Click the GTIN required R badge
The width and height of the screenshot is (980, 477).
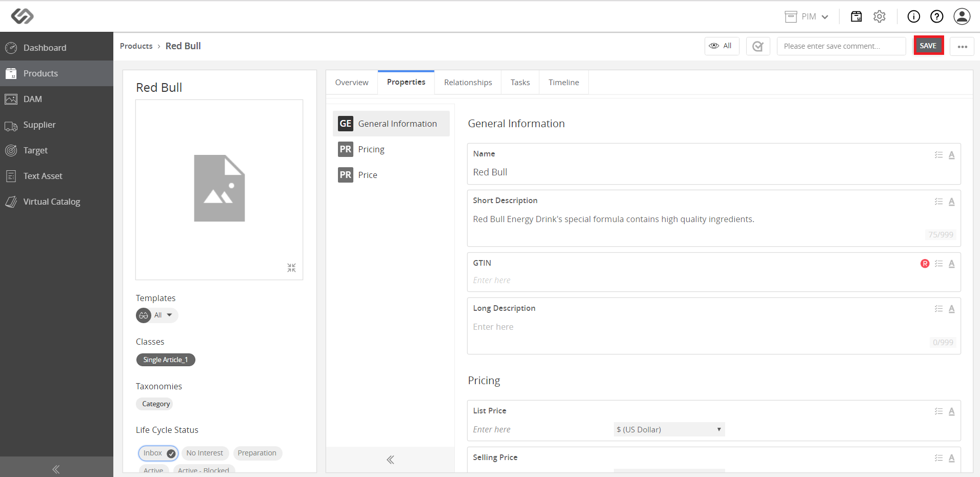(x=925, y=264)
